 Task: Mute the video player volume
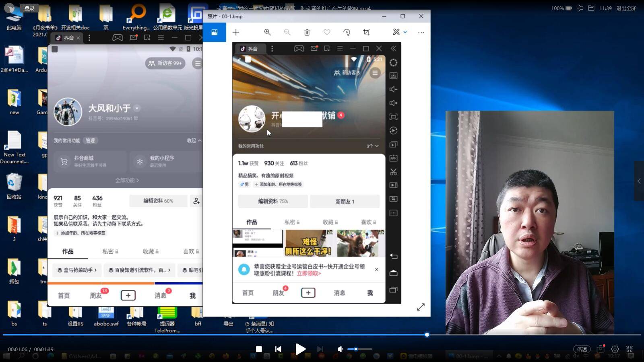coord(340,349)
